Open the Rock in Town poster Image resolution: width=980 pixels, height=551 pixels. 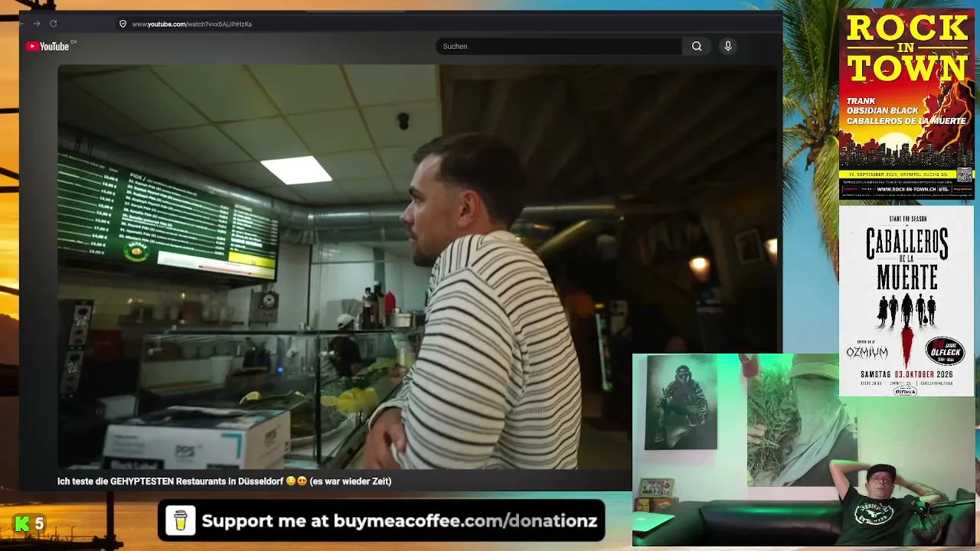point(906,104)
